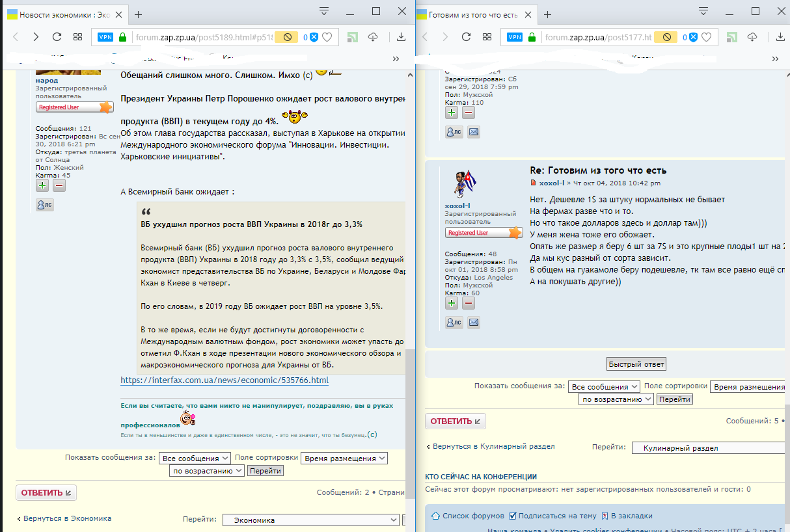Click the Быстрый ответ button

coord(636,364)
